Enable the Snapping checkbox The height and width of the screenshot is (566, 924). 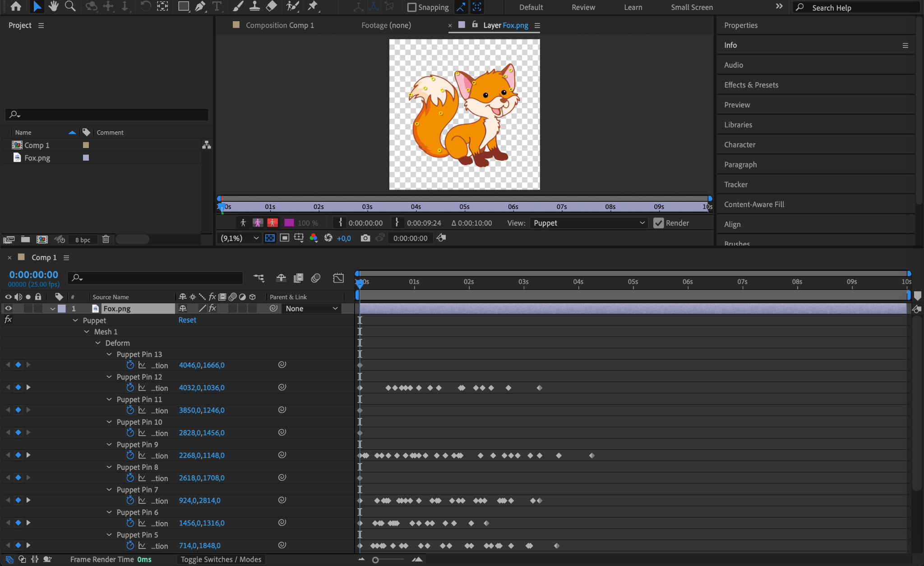[x=411, y=7]
